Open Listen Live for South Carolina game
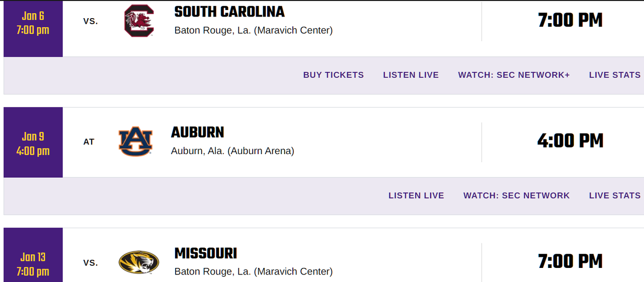Image resolution: width=644 pixels, height=282 pixels. [411, 75]
